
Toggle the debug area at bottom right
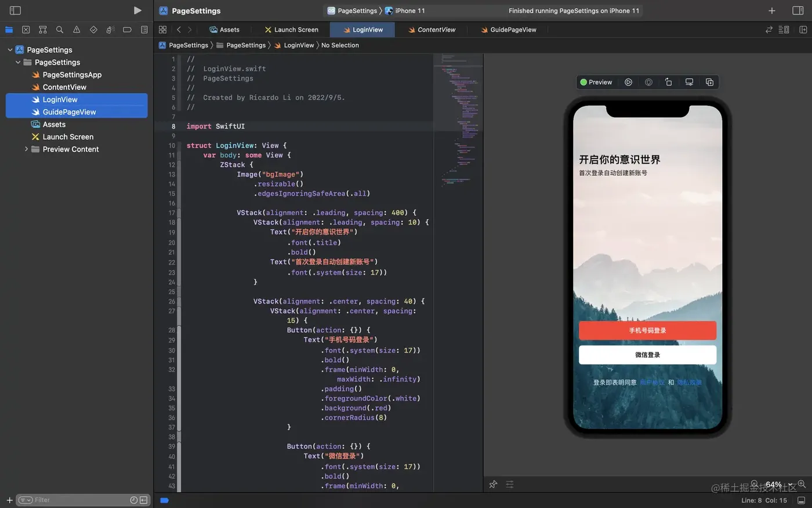[x=801, y=500]
